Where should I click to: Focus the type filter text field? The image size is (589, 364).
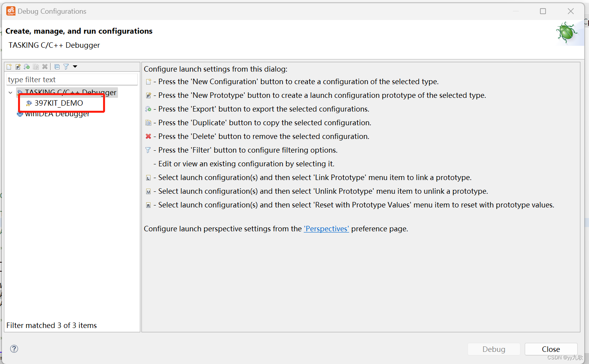(72, 79)
